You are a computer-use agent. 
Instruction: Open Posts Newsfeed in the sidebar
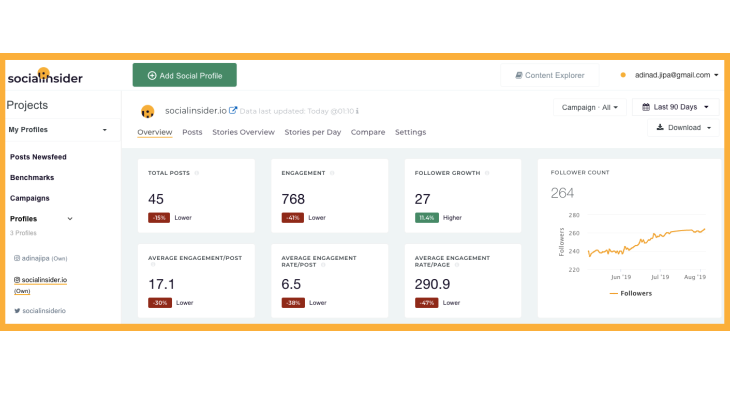coord(38,157)
